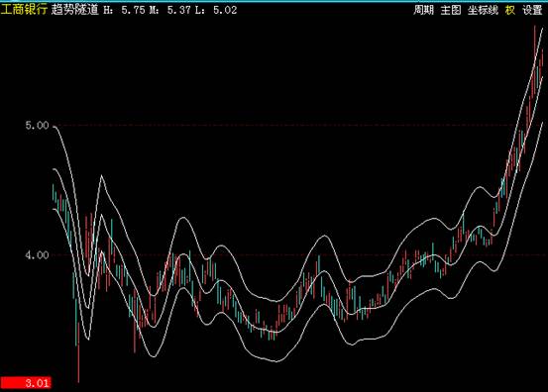Click the red 3.01 price tag
Screen dimensions: 548x392
(x=26, y=383)
